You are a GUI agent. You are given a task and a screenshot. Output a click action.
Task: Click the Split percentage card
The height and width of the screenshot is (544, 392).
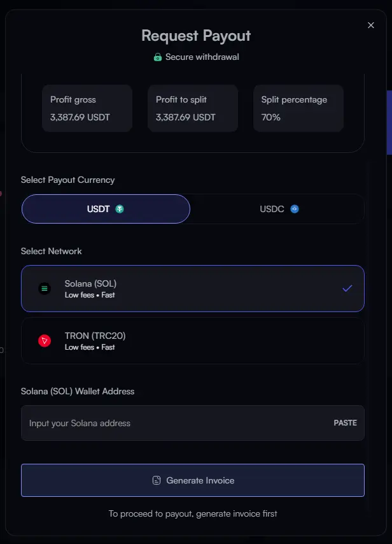[x=298, y=108]
